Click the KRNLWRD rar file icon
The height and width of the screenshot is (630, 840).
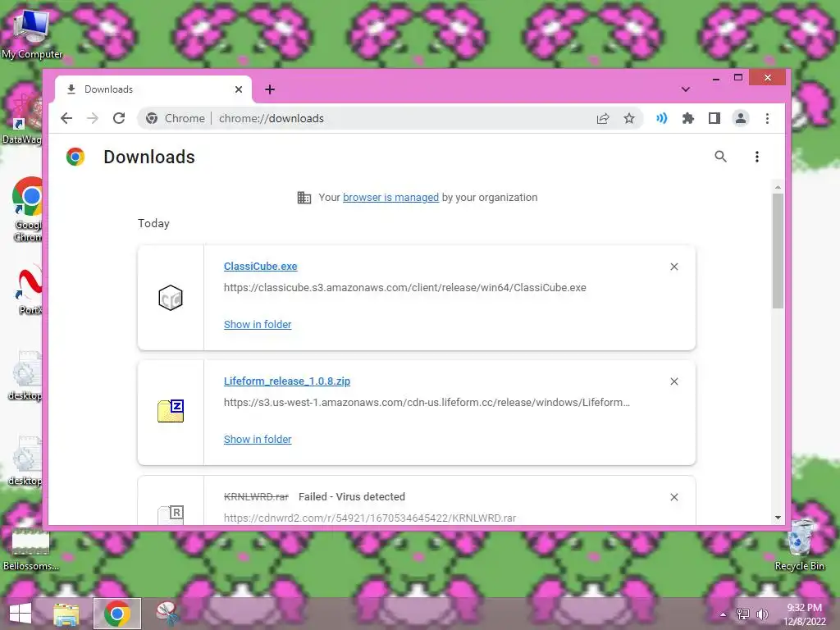(x=171, y=514)
